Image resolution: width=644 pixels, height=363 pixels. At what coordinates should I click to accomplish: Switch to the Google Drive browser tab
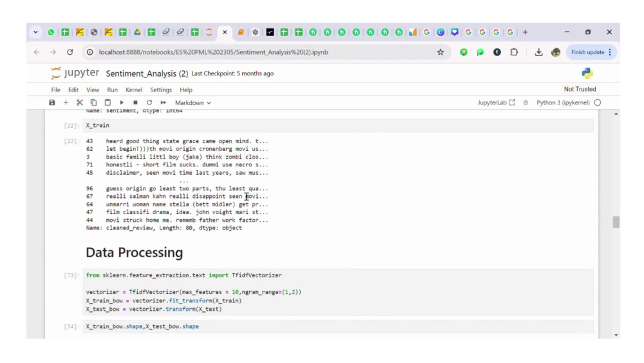click(137, 32)
